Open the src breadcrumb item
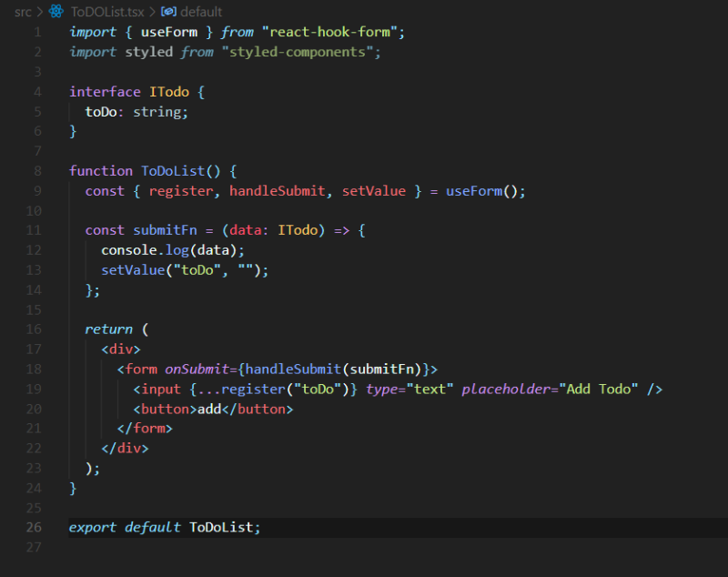Image resolution: width=728 pixels, height=577 pixels. coord(23,12)
